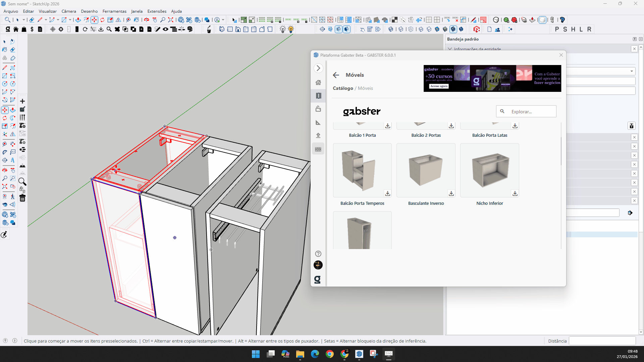
Task: Click the lit lightbulb toolbar icon
Action: click(291, 29)
